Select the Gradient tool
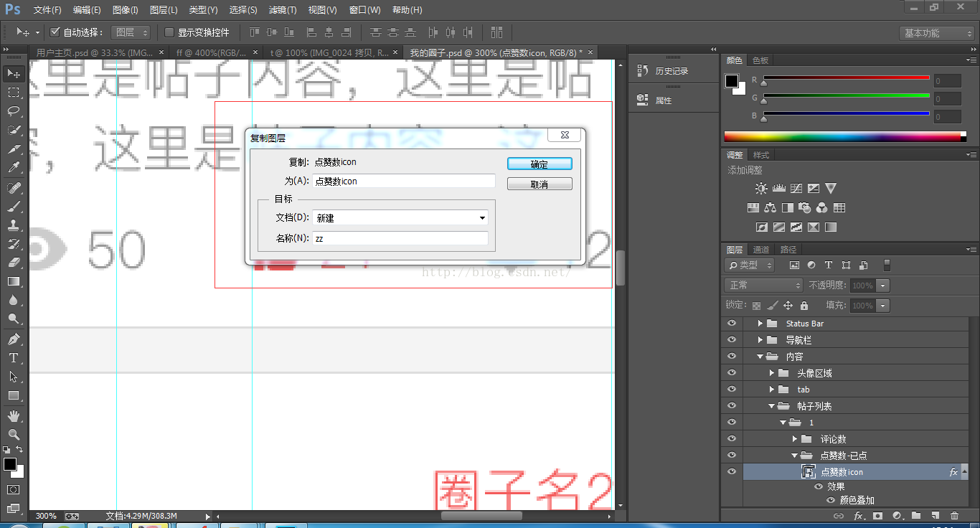The width and height of the screenshot is (980, 528). [14, 281]
